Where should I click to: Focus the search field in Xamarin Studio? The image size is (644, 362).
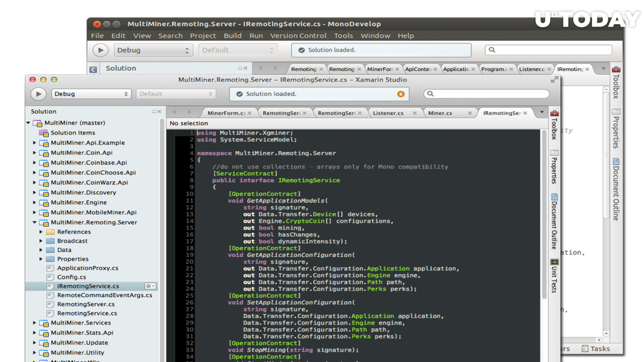[x=486, y=94]
